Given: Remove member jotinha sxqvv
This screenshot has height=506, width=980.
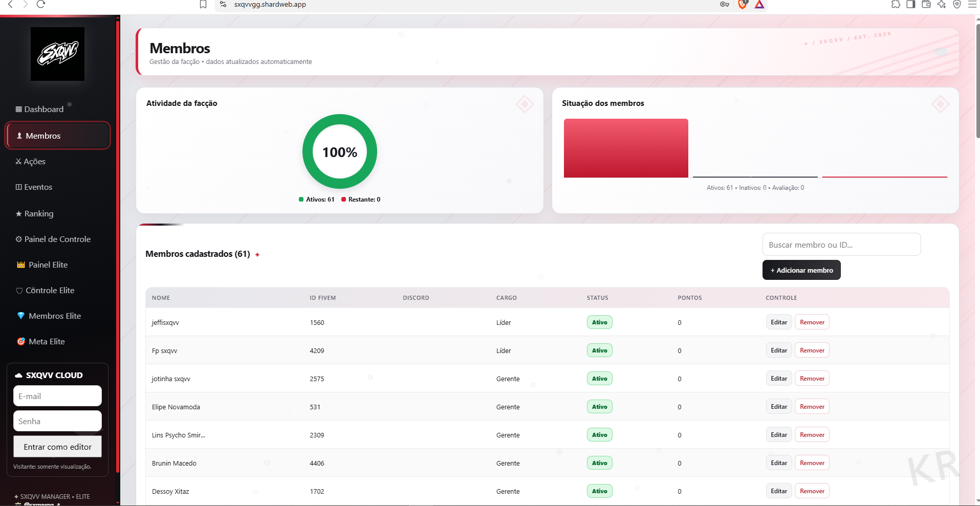Looking at the screenshot, I should 812,379.
